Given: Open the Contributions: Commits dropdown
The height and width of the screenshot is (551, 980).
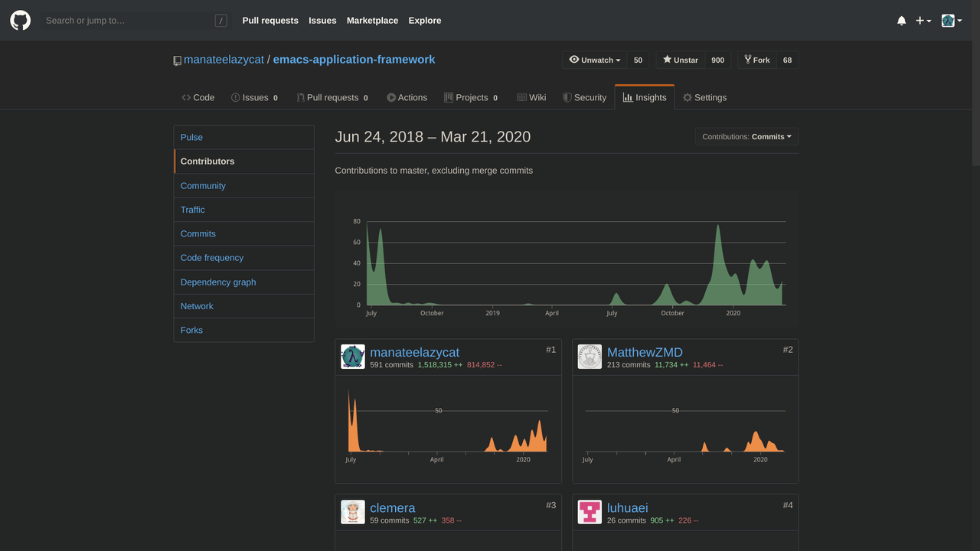Looking at the screenshot, I should pyautogui.click(x=746, y=137).
